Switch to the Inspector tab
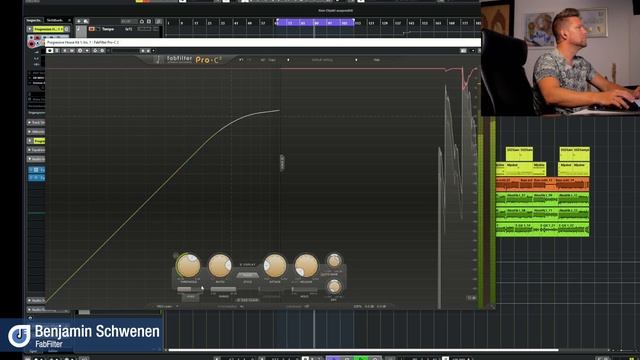This screenshot has width=640, height=360. coord(33,20)
